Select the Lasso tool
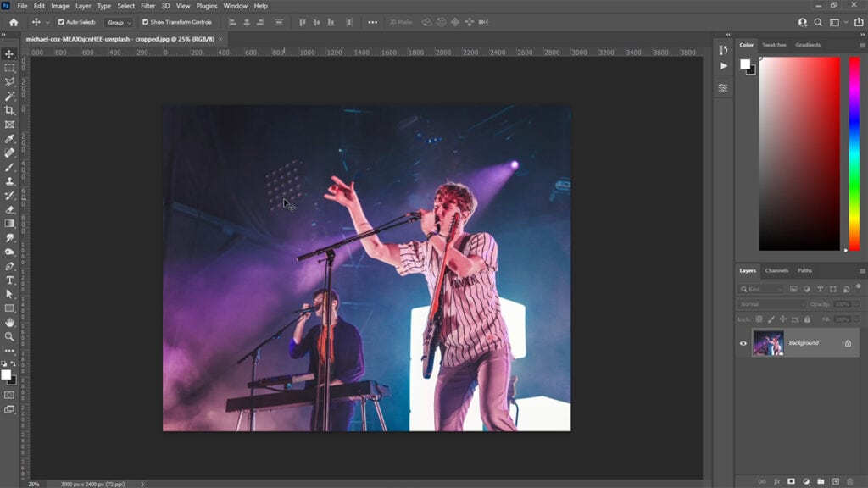This screenshot has height=488, width=868. click(8, 80)
